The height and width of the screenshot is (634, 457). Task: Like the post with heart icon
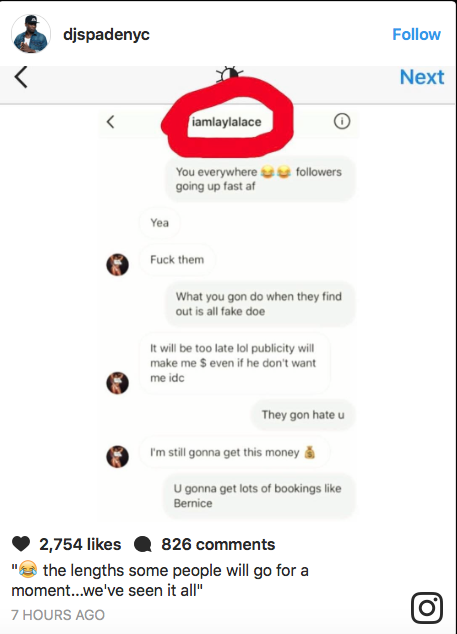coord(21,544)
